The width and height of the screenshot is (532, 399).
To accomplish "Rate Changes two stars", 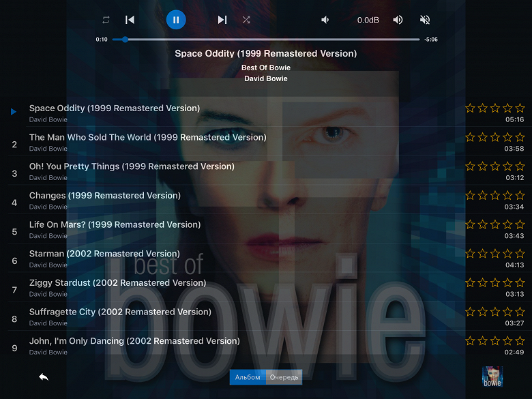I will 483,196.
